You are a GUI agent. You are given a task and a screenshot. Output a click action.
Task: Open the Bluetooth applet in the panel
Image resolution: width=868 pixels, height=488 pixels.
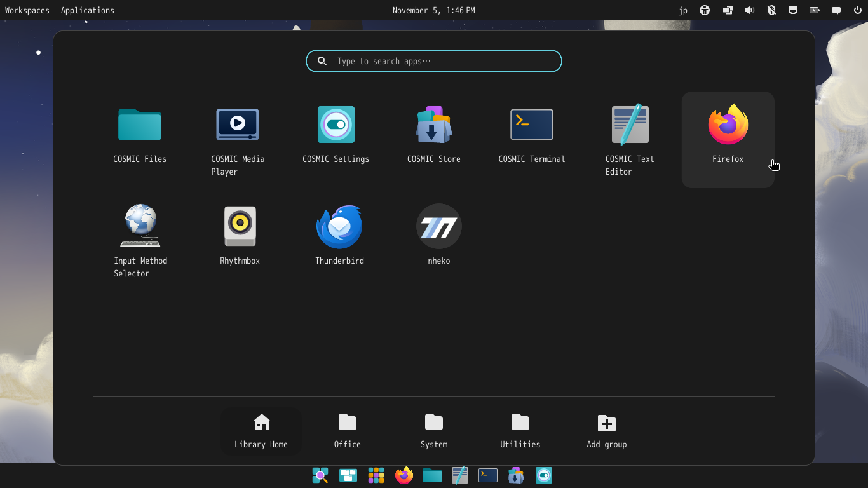click(x=771, y=10)
